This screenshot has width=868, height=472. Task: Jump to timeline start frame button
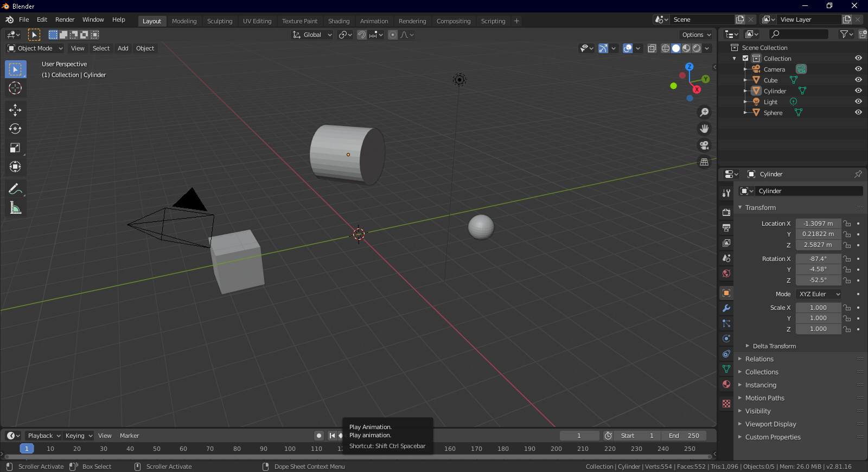tap(332, 436)
